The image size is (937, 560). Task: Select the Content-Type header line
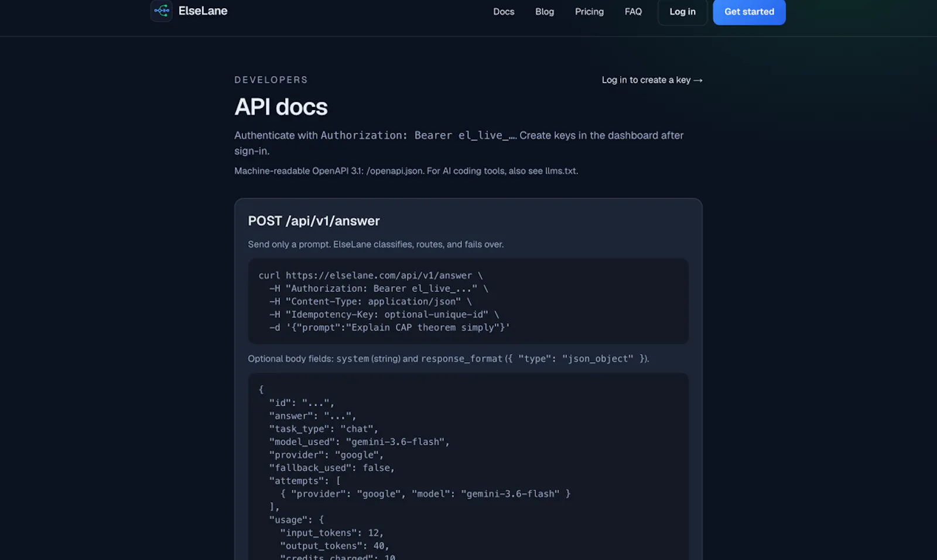pyautogui.click(x=371, y=301)
